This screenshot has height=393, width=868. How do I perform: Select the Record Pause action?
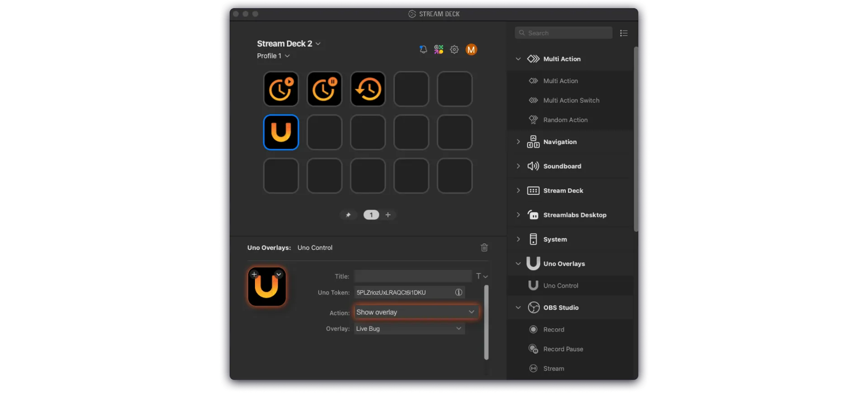click(571, 349)
